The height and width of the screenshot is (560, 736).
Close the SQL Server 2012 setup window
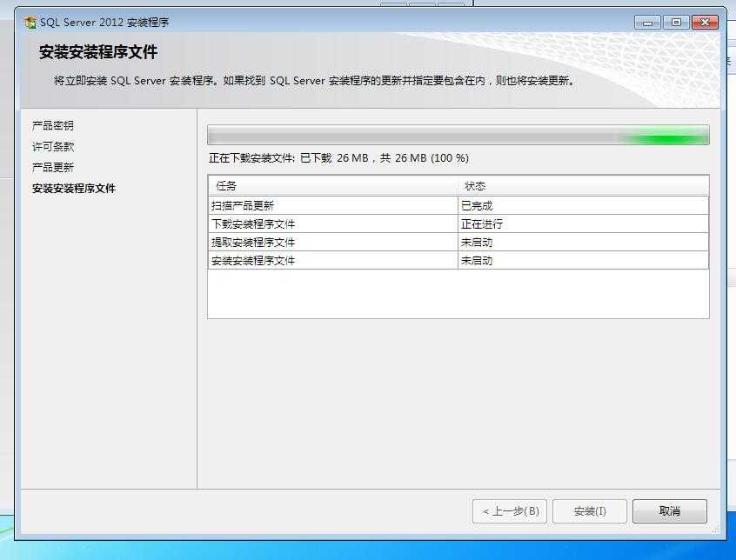(x=705, y=22)
